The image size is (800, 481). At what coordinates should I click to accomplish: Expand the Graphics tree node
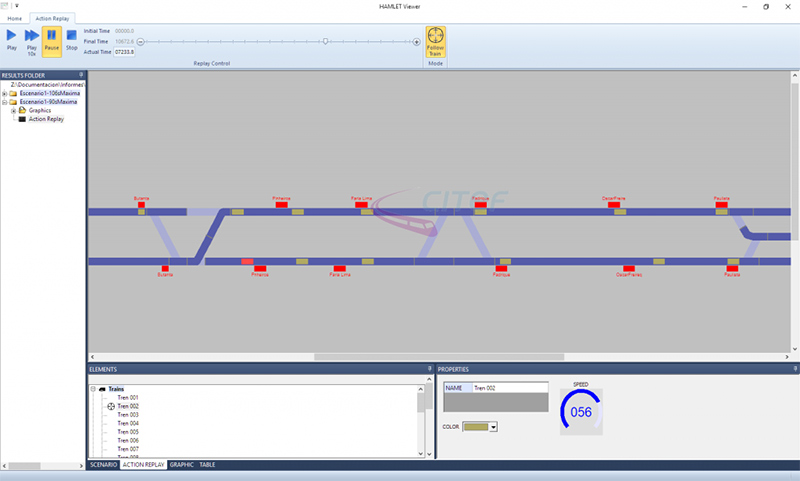click(13, 110)
